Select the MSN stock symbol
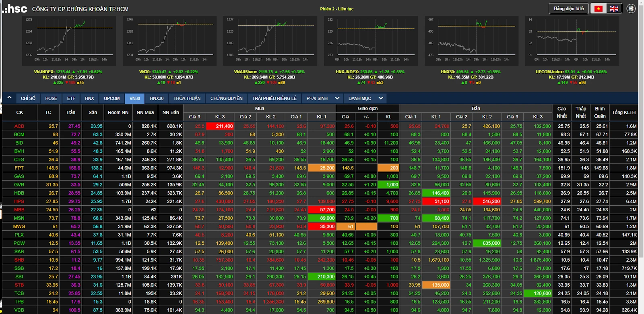 (19, 218)
